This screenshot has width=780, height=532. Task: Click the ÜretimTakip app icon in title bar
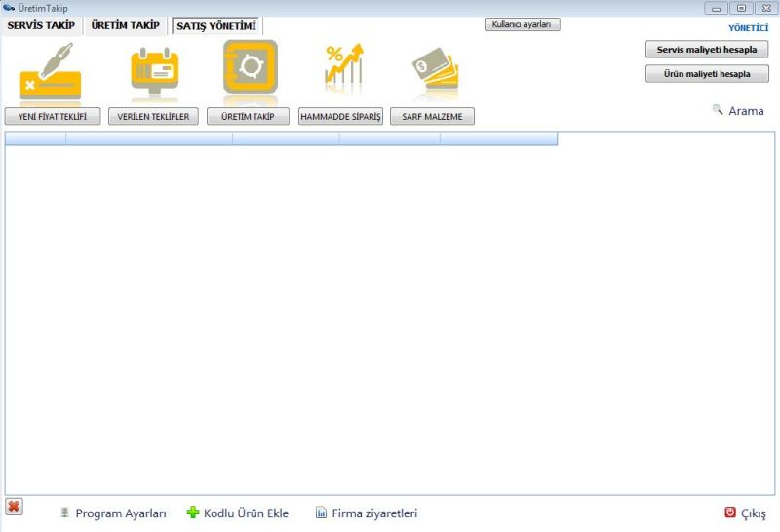(x=9, y=8)
